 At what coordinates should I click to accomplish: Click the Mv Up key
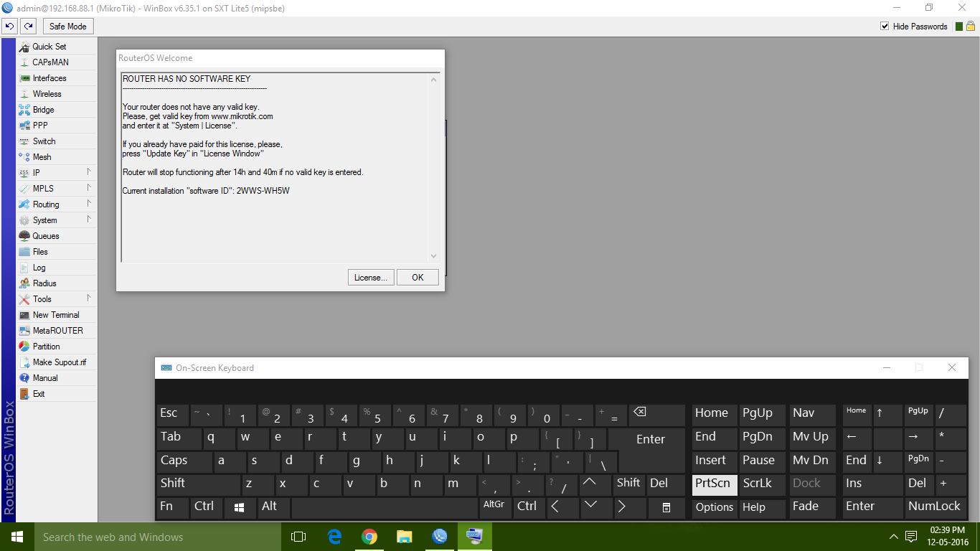813,438
